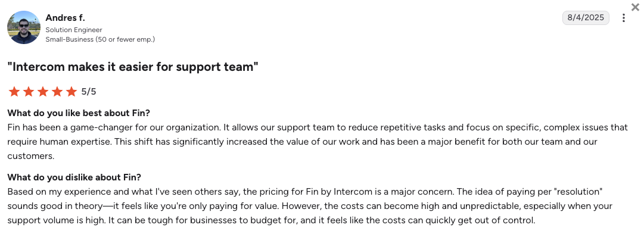This screenshot has height=231, width=644.
Task: Select the third orange rating star
Action: coord(43,91)
